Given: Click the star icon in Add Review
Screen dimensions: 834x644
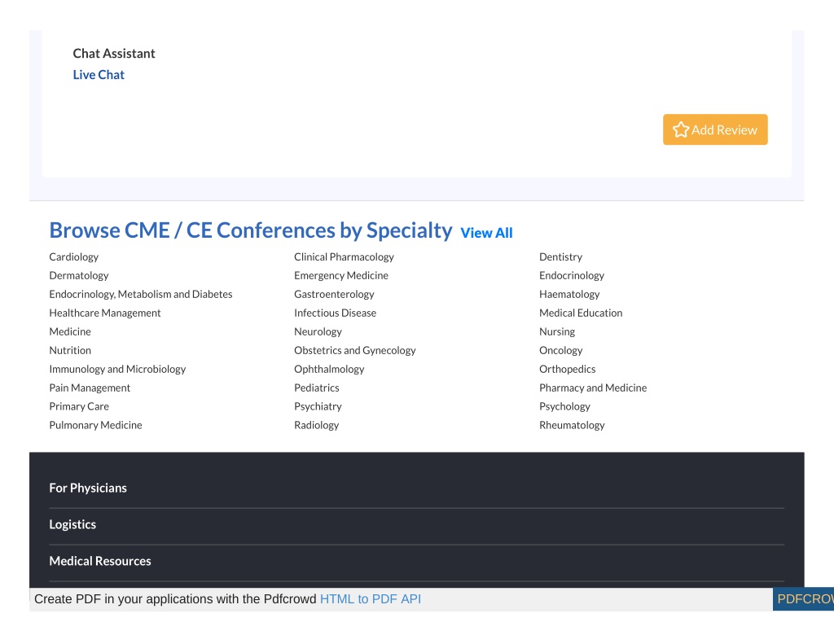Looking at the screenshot, I should (680, 129).
